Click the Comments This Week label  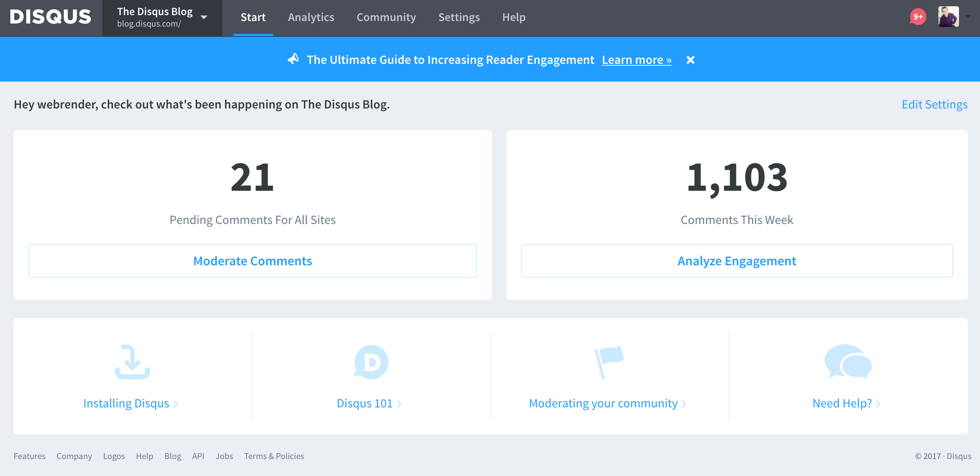tap(737, 220)
